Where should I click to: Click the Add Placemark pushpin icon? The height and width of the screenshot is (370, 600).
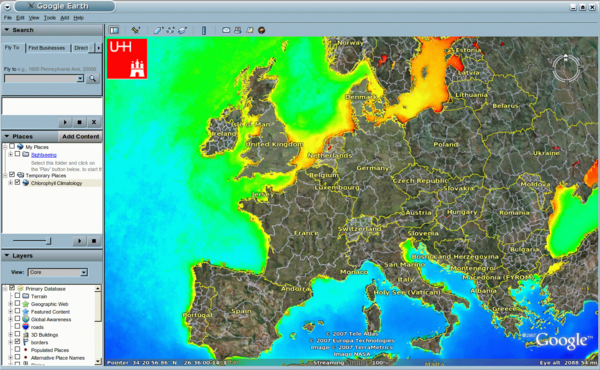coord(136,30)
